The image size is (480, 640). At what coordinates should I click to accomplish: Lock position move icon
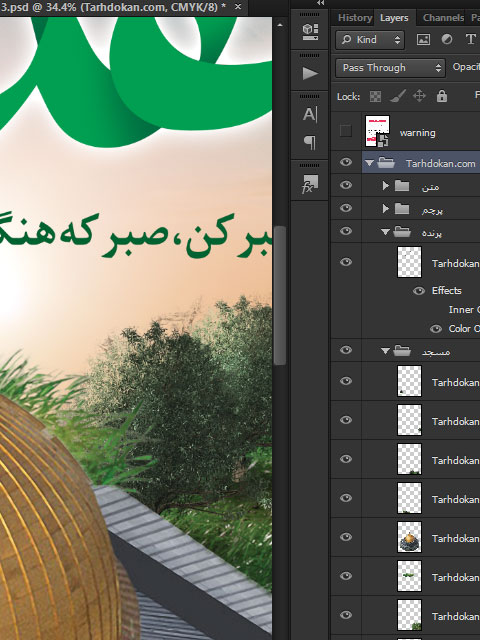(x=419, y=96)
